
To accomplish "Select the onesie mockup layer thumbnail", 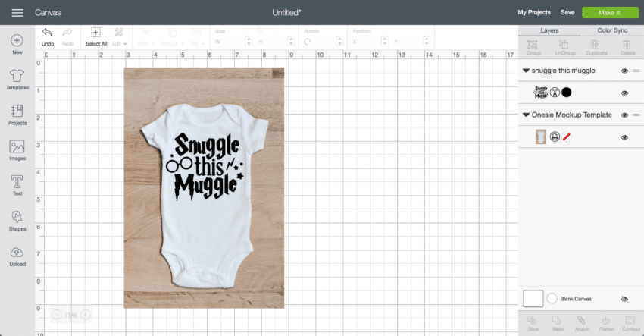I will (x=540, y=137).
